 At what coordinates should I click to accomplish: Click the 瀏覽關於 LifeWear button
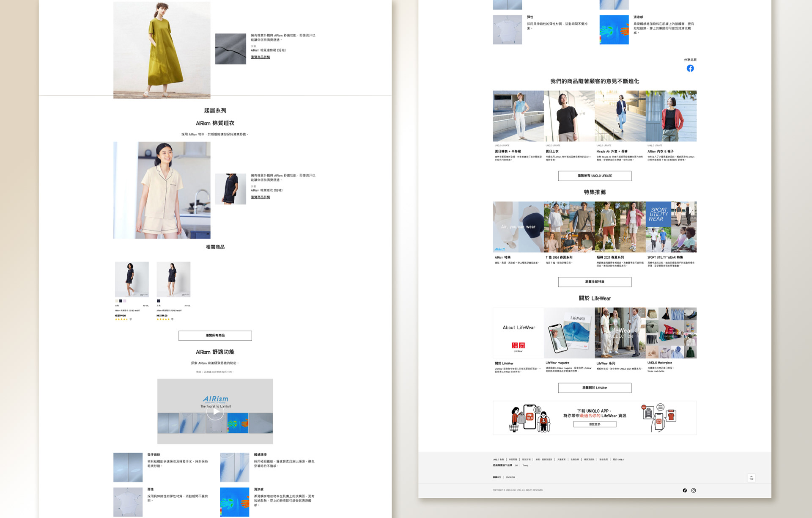[595, 388]
